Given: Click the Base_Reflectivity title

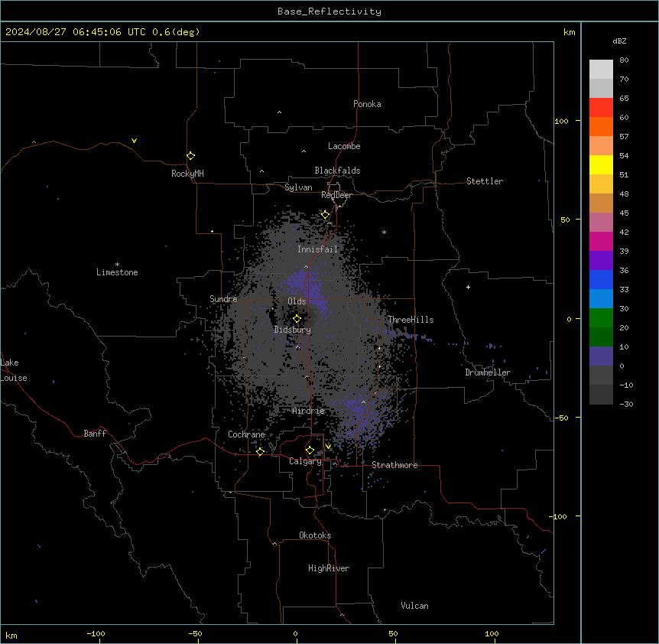Looking at the screenshot, I should coord(329,11).
